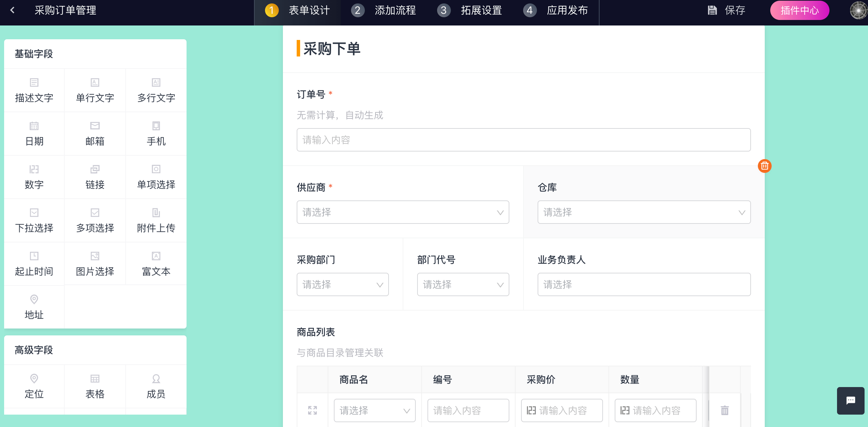Select the 单行文字 field icon
Viewport: 868px width, 427px height.
point(95,83)
